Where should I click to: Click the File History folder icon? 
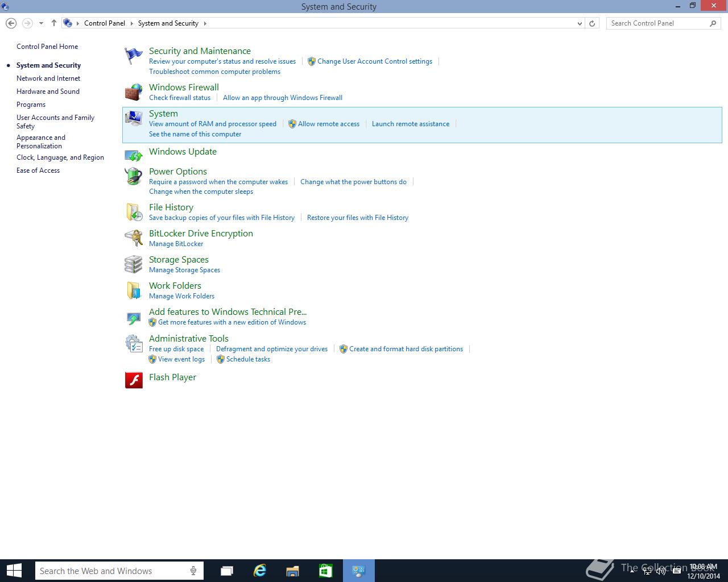[134, 212]
